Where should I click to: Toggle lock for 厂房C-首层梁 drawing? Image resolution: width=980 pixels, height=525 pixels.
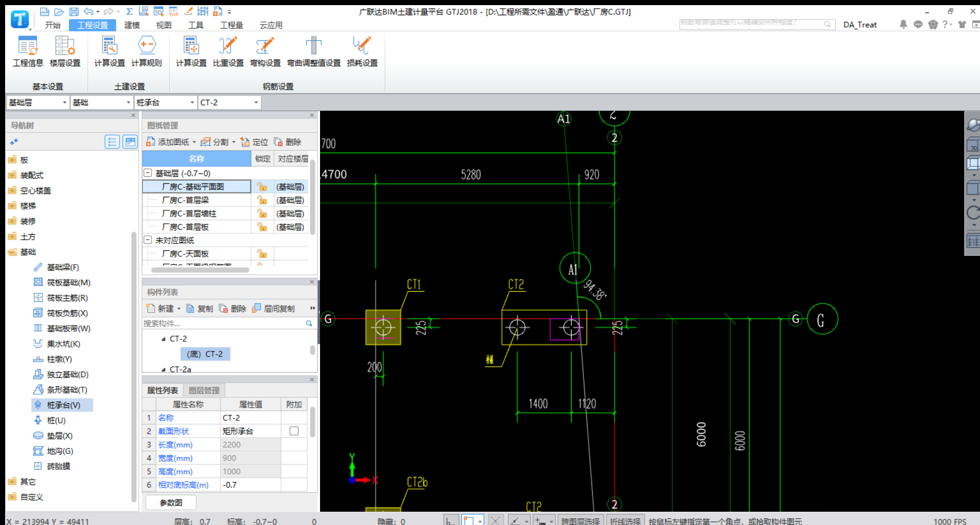(x=262, y=200)
